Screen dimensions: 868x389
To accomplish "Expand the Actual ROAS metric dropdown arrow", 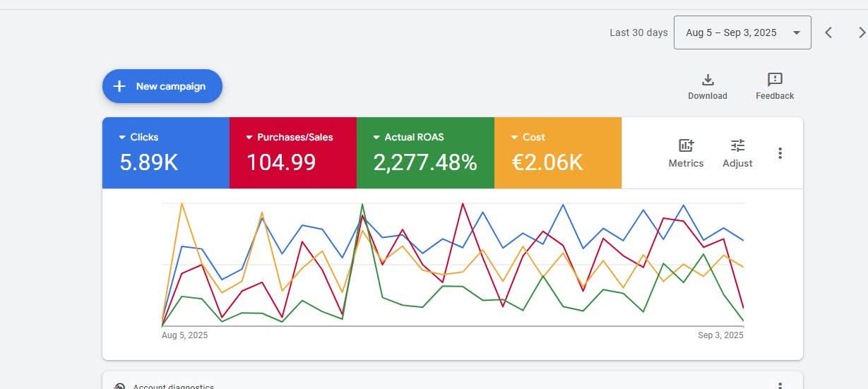I will (x=376, y=138).
